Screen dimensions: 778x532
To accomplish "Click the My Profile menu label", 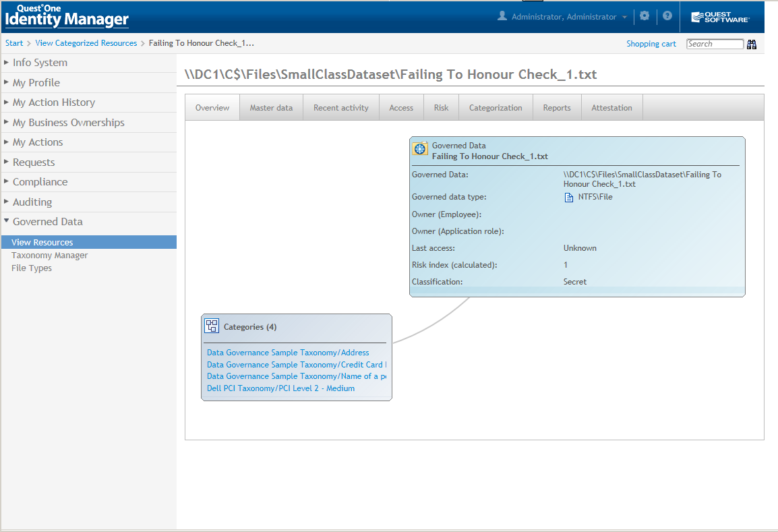I will point(36,82).
